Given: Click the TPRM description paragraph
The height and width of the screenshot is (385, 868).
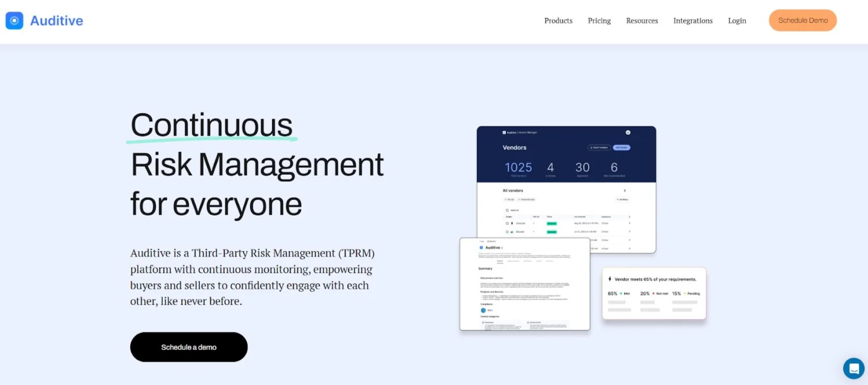Looking at the screenshot, I should (252, 277).
